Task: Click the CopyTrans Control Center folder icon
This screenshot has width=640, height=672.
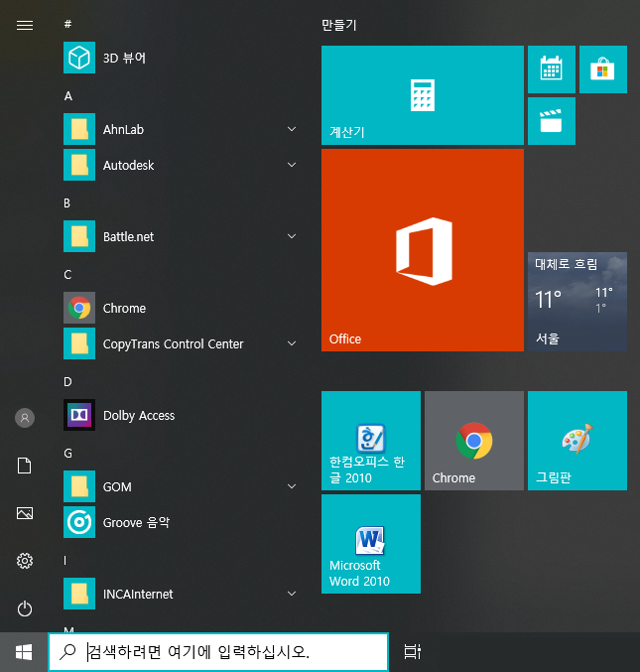Action: point(79,343)
